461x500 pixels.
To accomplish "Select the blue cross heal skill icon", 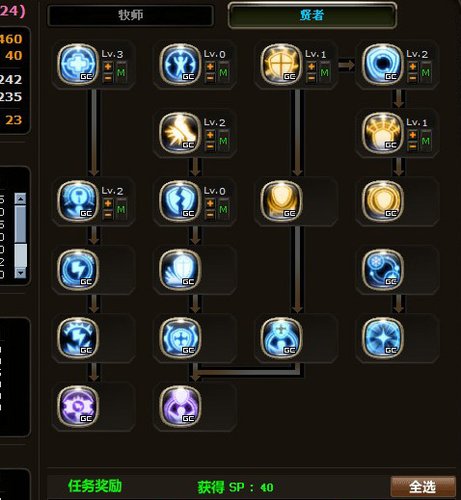I will pos(78,64).
